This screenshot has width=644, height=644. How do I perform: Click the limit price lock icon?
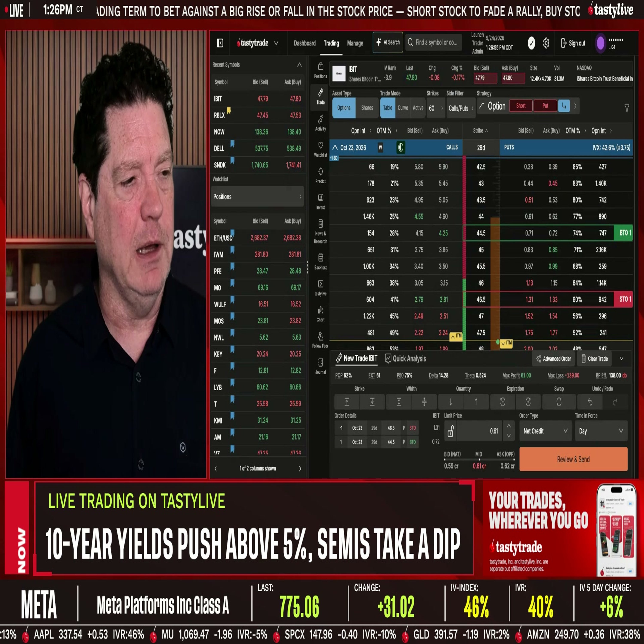point(450,431)
